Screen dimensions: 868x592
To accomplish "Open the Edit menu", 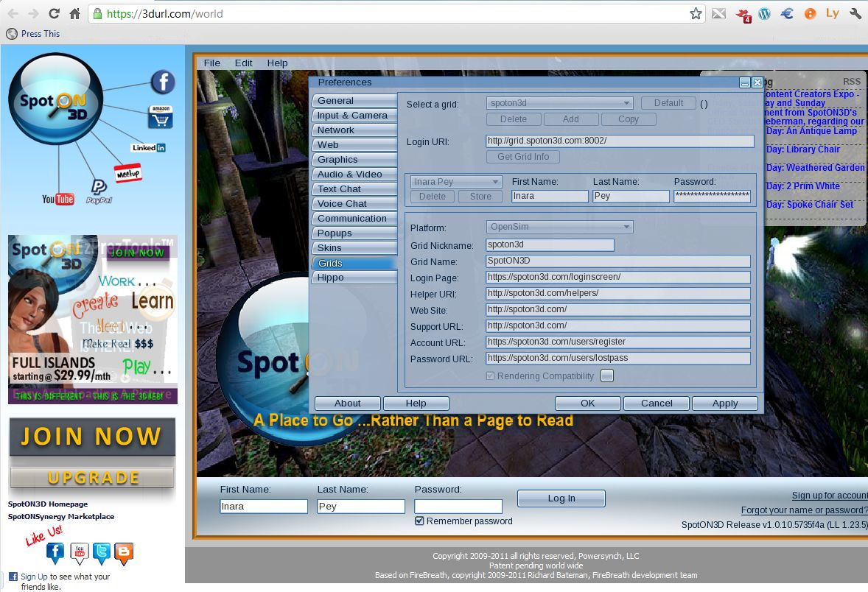I will 243,63.
